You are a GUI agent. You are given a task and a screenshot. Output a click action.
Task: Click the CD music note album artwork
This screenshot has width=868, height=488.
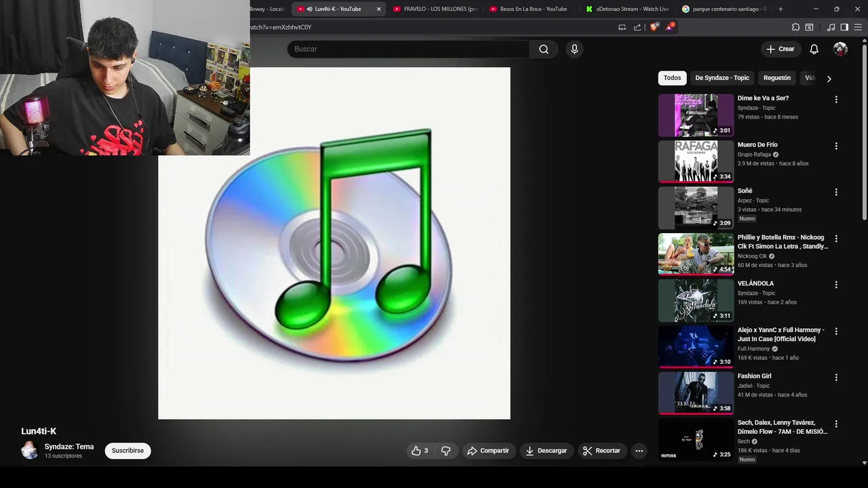[334, 243]
